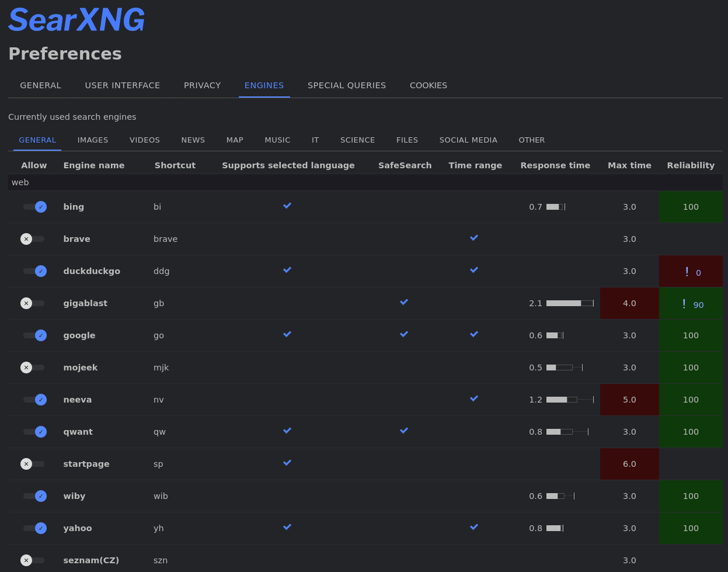Image resolution: width=728 pixels, height=572 pixels.
Task: Click gigablast reliability warning icon
Action: click(684, 304)
